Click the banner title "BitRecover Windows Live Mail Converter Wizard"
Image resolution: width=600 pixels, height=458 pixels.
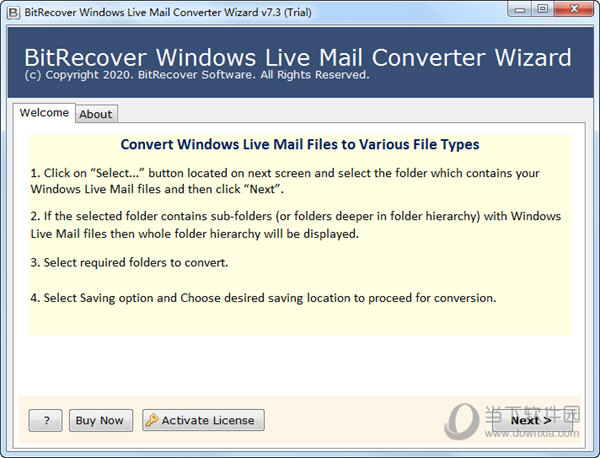click(x=298, y=57)
